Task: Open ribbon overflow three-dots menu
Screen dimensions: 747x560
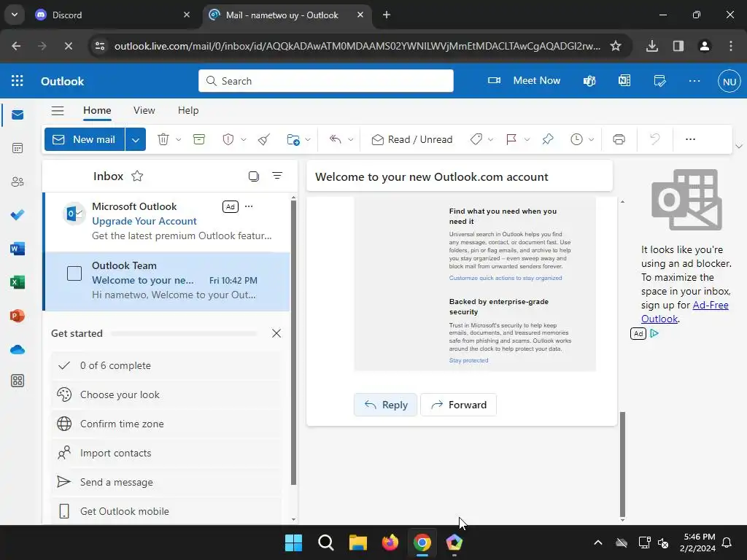Action: coord(690,139)
